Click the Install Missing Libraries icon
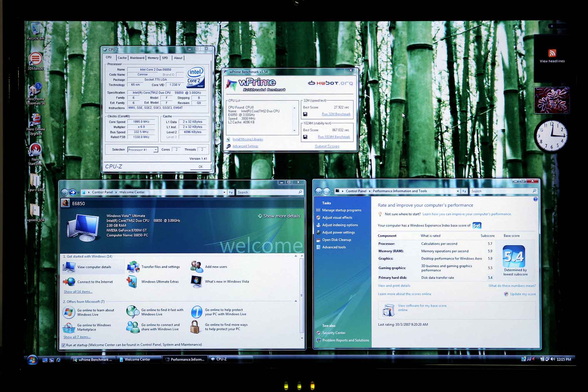The height and width of the screenshot is (392, 588). click(x=228, y=139)
